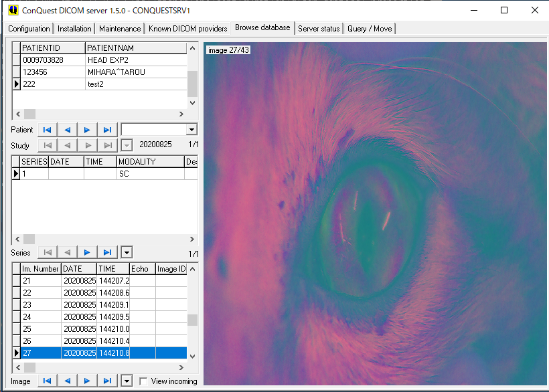Viewport: 549px width, 392px height.
Task: Click image list horizontal scroll left arrow
Action: [18, 367]
